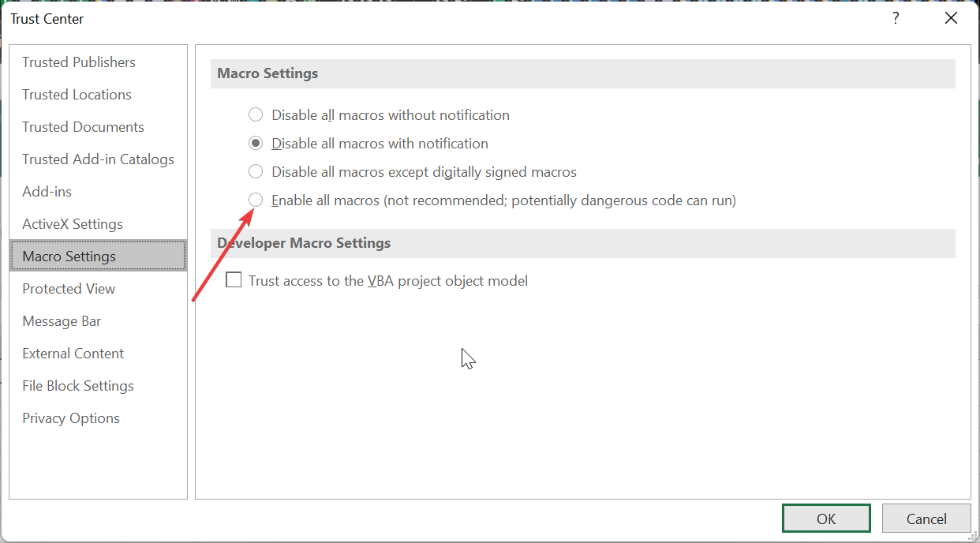This screenshot has width=980, height=543.
Task: Select Enable all macros radio button
Action: [256, 200]
